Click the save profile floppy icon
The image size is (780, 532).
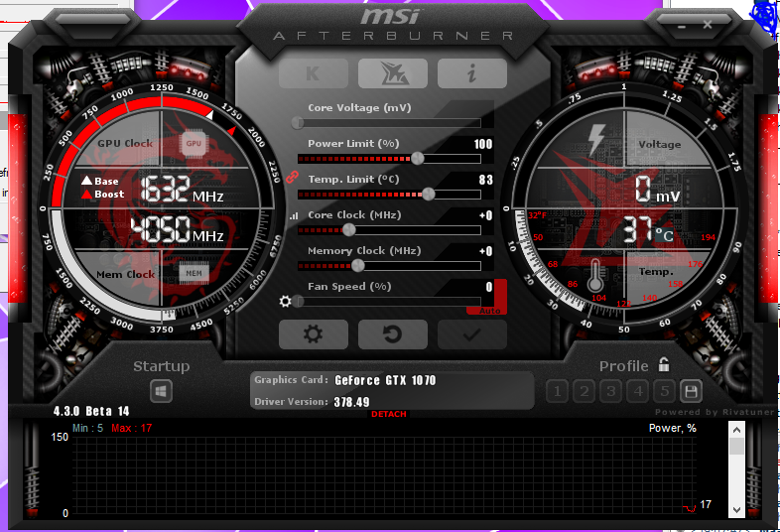691,392
